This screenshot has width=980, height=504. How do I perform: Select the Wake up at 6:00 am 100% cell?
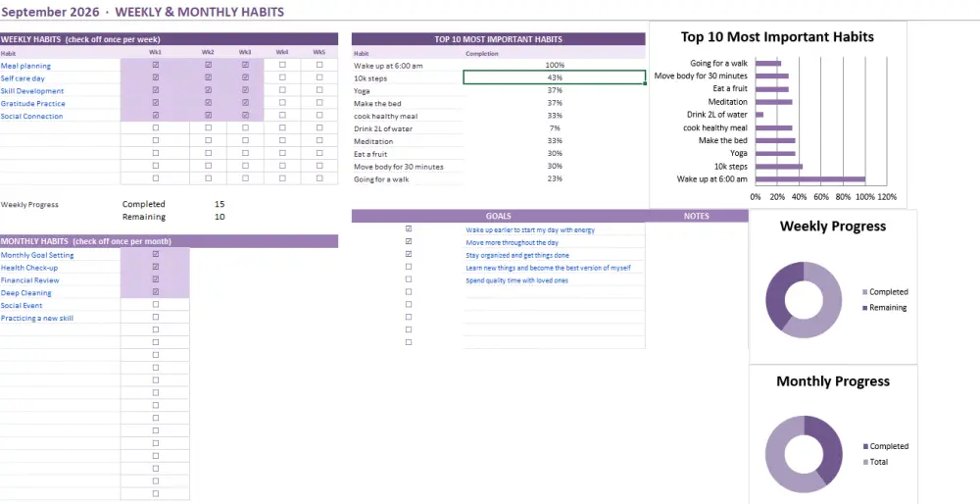click(555, 65)
